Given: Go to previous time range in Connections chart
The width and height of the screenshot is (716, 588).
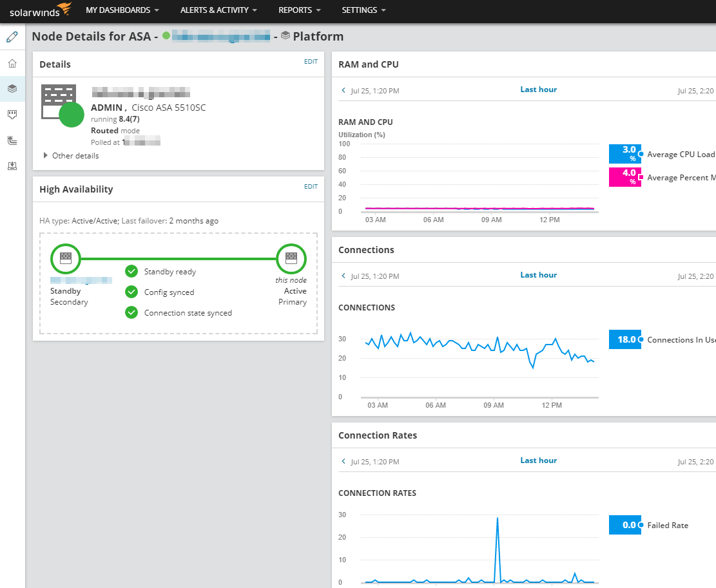Looking at the screenshot, I should pyautogui.click(x=343, y=276).
